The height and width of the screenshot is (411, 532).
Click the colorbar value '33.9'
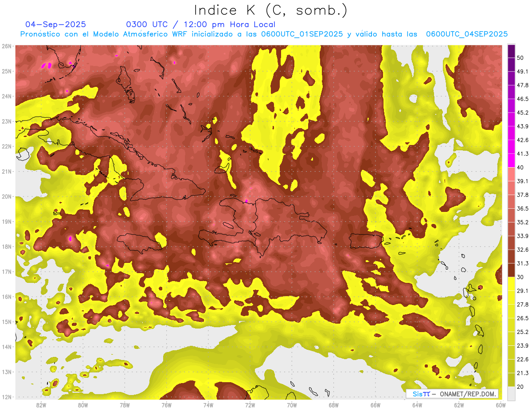523,236
